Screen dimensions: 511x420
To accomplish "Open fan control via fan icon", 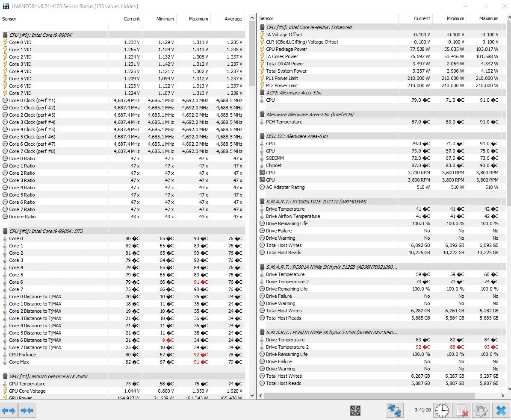I will coord(355,411).
